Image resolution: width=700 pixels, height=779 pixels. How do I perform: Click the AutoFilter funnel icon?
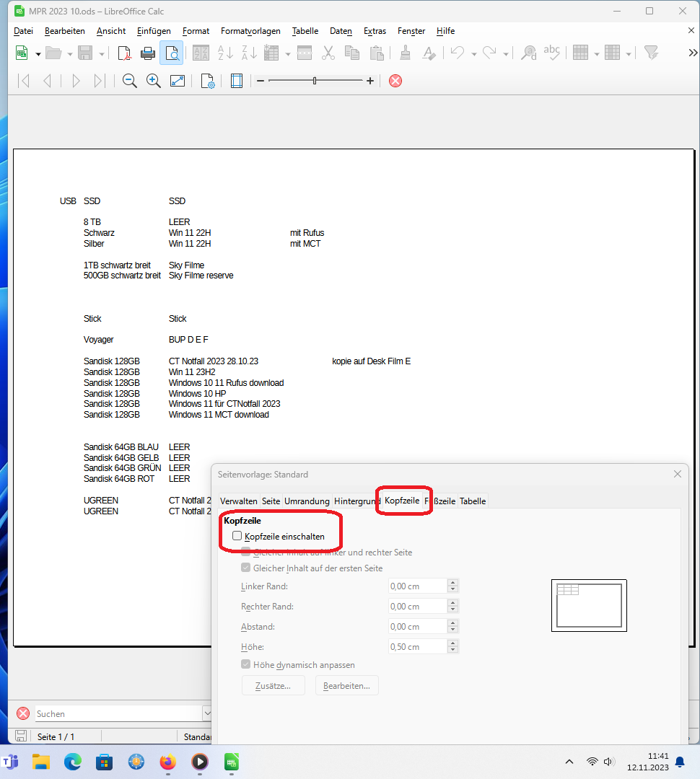point(651,53)
